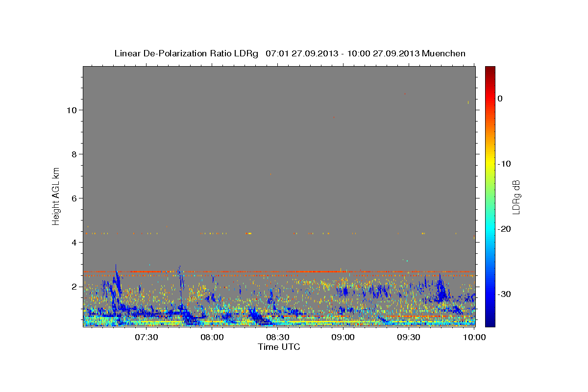Click the height tick label 6
The height and width of the screenshot is (392, 588).
coord(74,198)
